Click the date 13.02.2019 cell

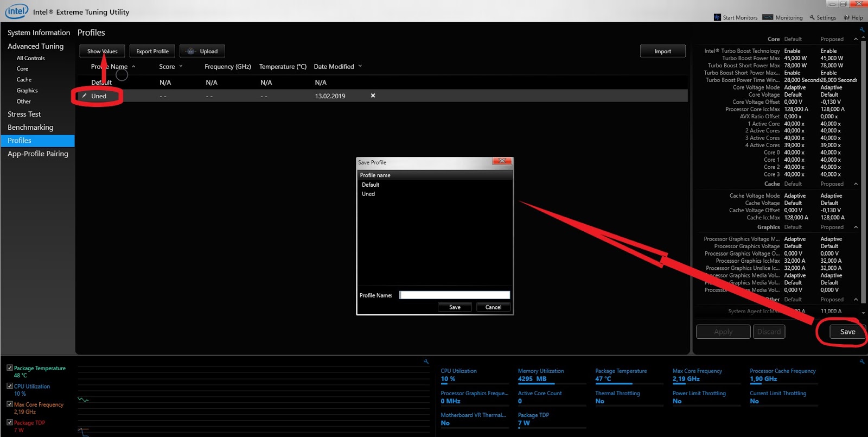click(x=330, y=96)
